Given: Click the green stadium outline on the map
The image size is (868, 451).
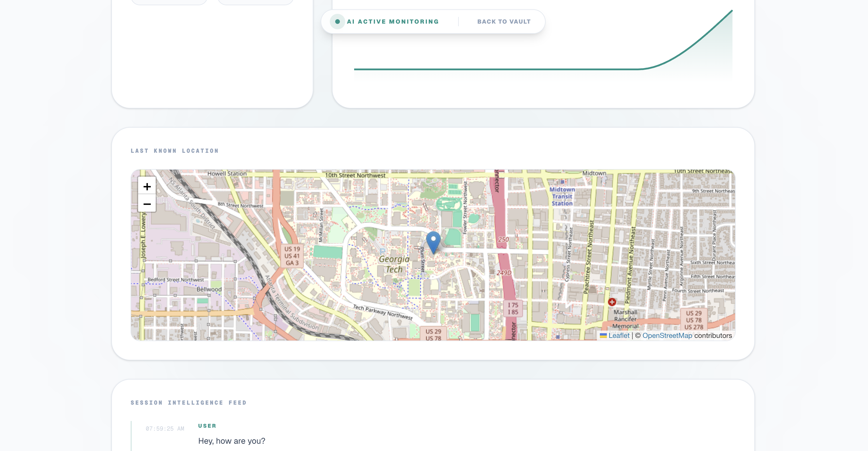Looking at the screenshot, I should coord(449,204).
